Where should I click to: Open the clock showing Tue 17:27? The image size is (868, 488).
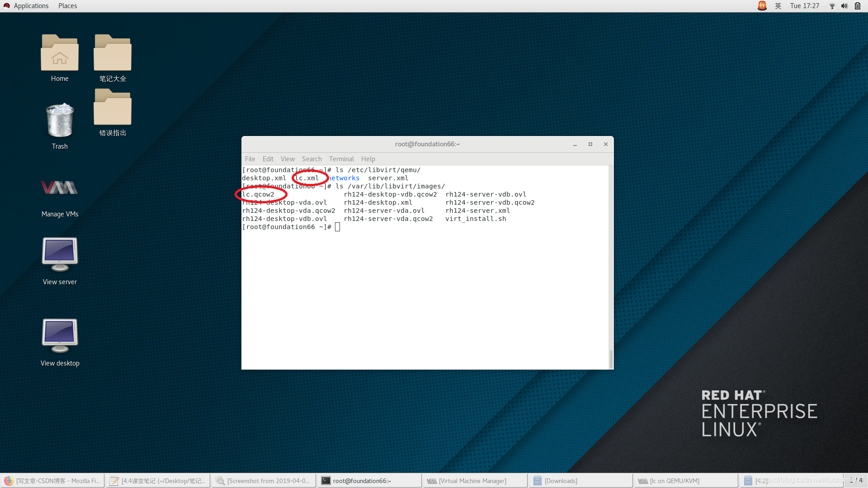click(804, 6)
